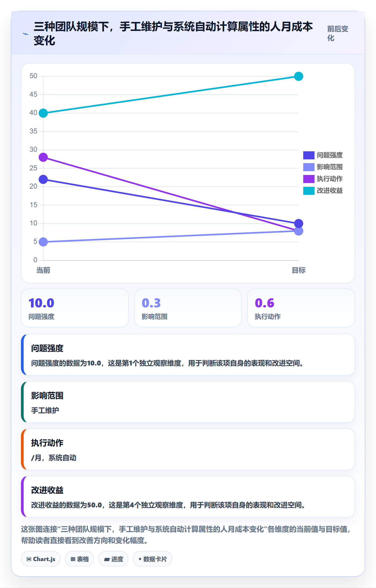Select the 表格 tag
The image size is (376, 588).
coord(79,559)
